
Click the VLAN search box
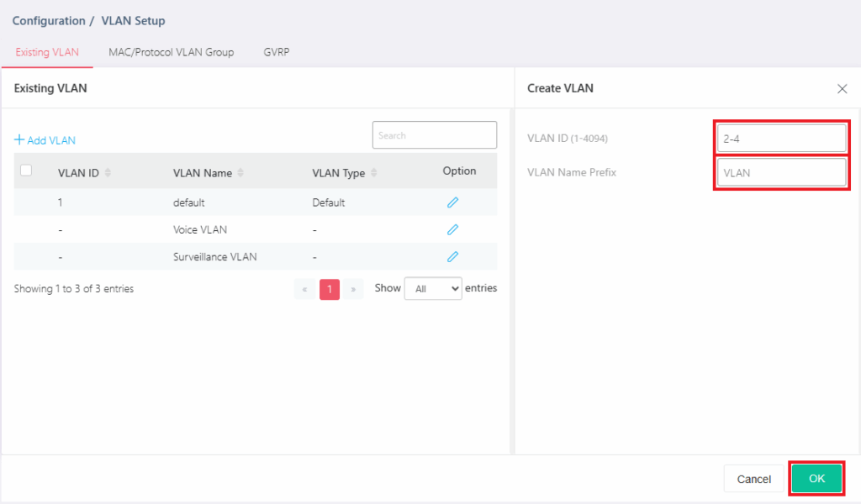434,135
